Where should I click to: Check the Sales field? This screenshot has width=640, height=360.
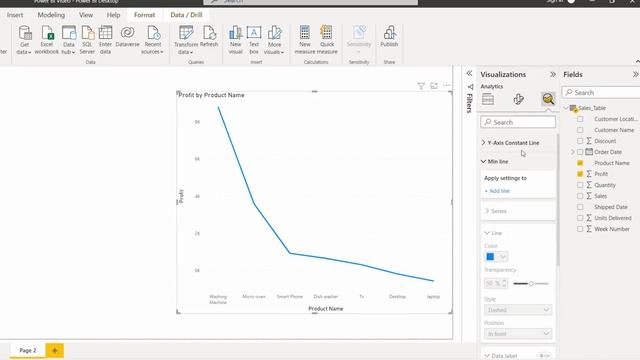(580, 196)
